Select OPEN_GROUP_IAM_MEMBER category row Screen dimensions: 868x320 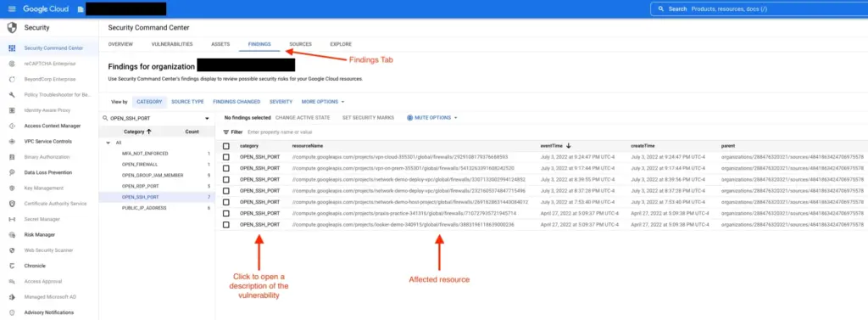pyautogui.click(x=157, y=175)
